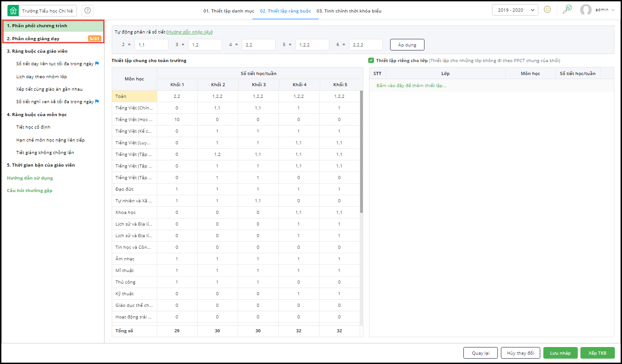Go to 03. Tinh chỉnh thời khóa biểu tab
The height and width of the screenshot is (364, 622).
coord(349,11)
